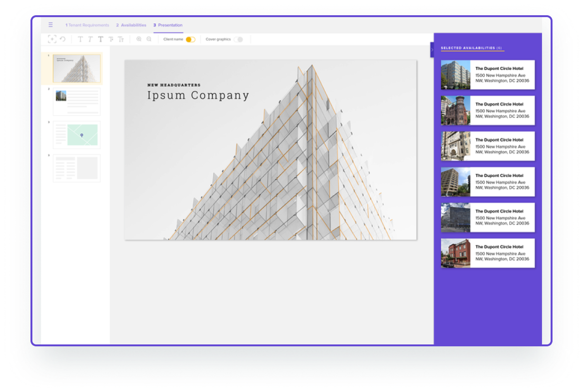Select the slide 3 map thumbnail
The image size is (583, 392).
click(77, 135)
